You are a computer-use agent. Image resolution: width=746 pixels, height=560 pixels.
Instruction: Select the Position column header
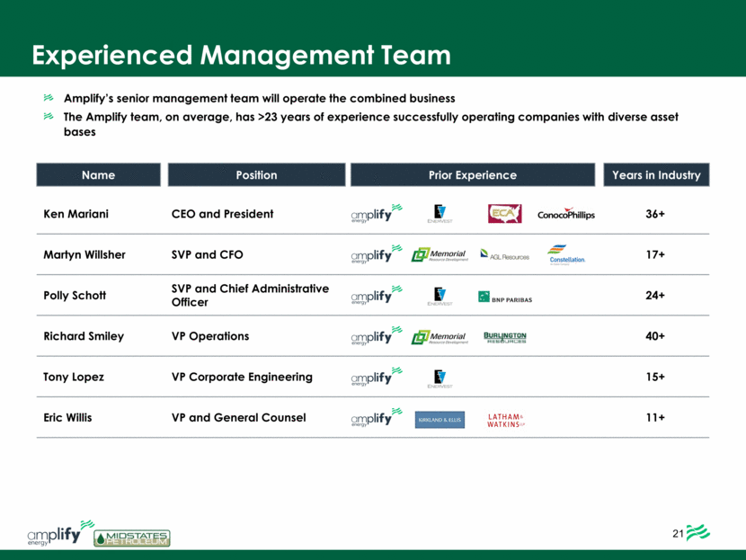[x=256, y=174]
